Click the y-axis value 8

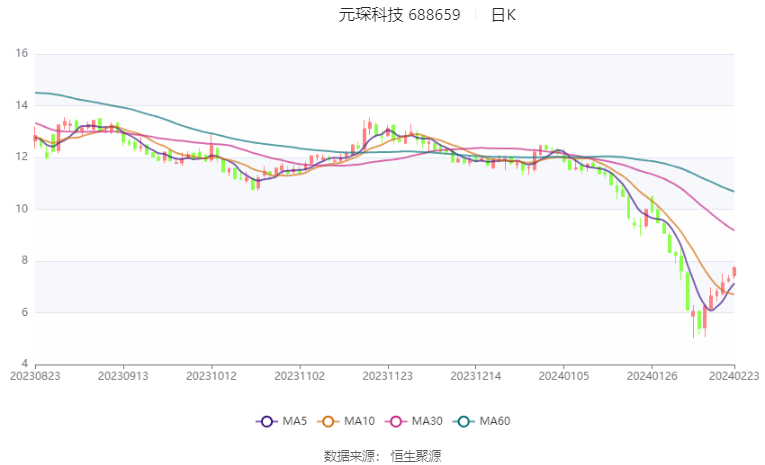[24, 260]
